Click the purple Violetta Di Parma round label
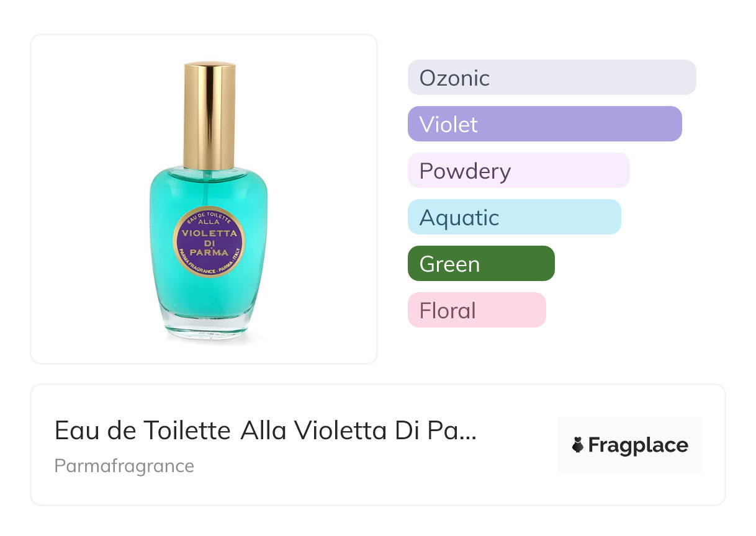756x536 pixels. (x=209, y=243)
